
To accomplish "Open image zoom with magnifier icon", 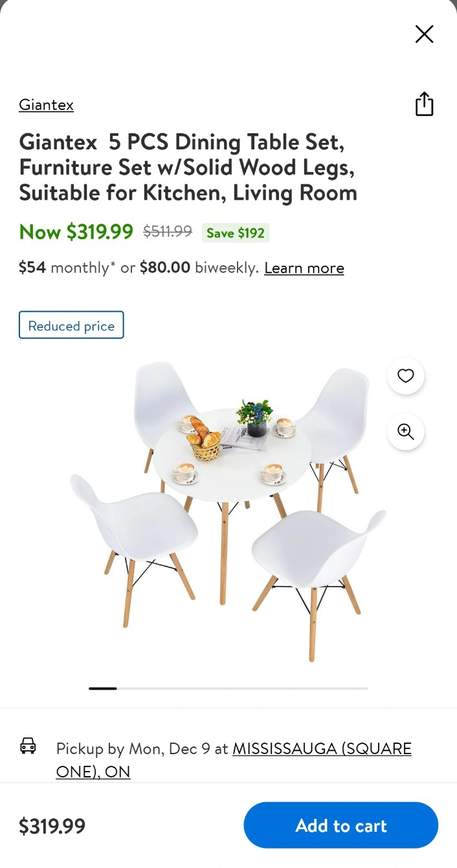I will pyautogui.click(x=406, y=431).
